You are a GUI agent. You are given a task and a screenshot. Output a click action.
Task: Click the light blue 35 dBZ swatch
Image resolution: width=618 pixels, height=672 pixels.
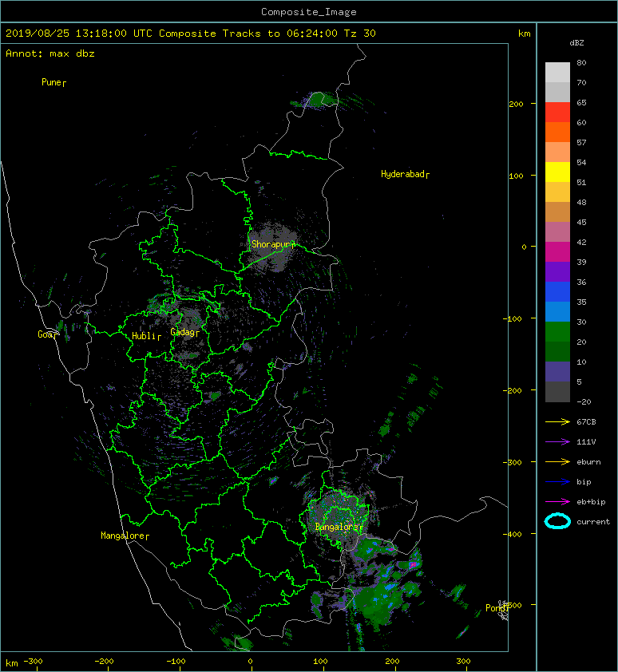coord(557,311)
